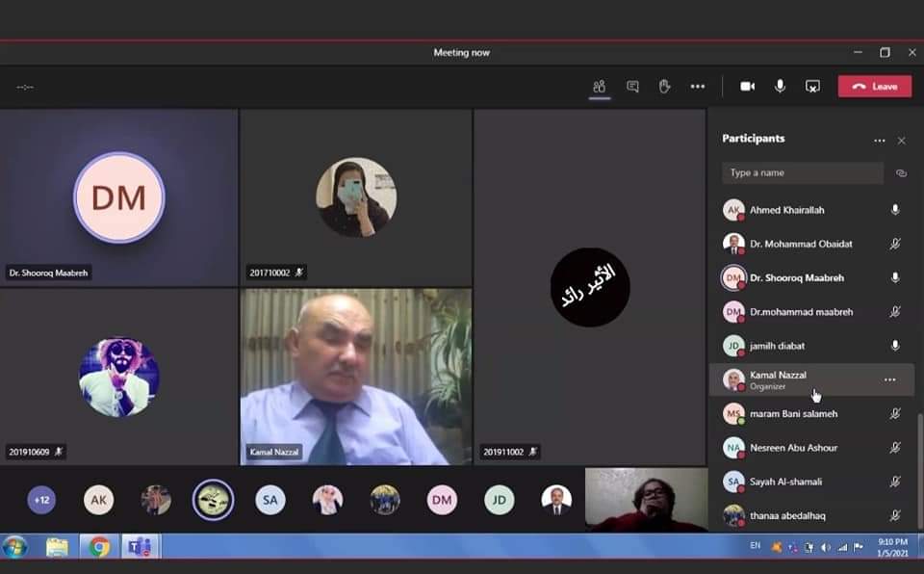Viewport: 924px width, 574px height.
Task: Copy the meeting join link icon
Action: [x=902, y=173]
